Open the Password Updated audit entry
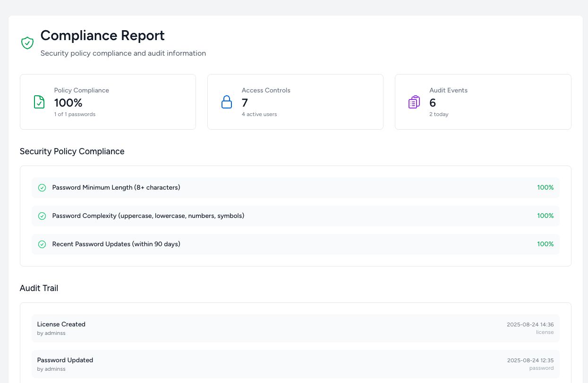 click(x=295, y=364)
